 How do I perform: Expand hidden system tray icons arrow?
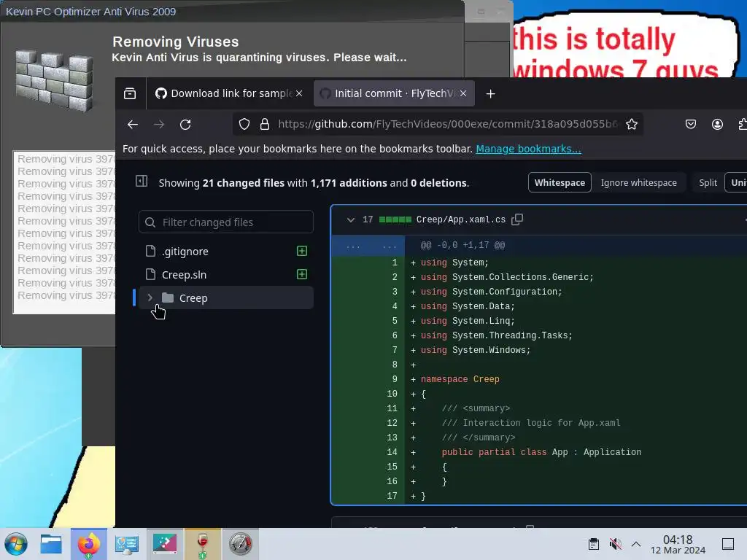click(636, 544)
